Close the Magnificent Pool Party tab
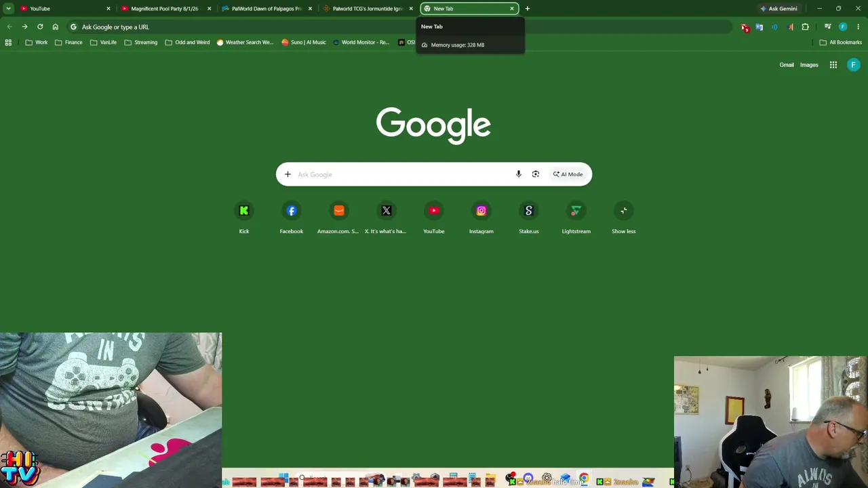The image size is (868, 488). [x=209, y=9]
